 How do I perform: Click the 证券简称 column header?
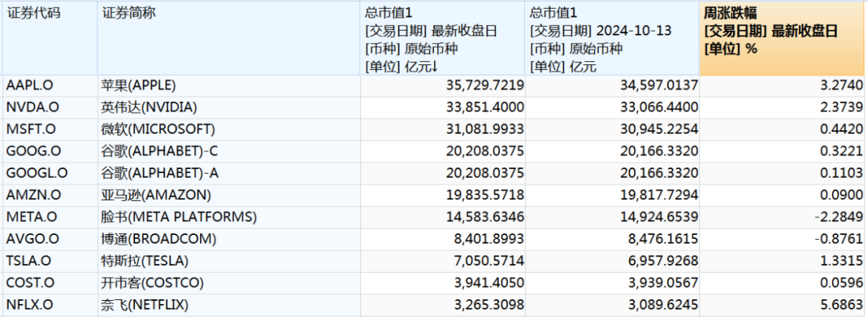(228, 39)
